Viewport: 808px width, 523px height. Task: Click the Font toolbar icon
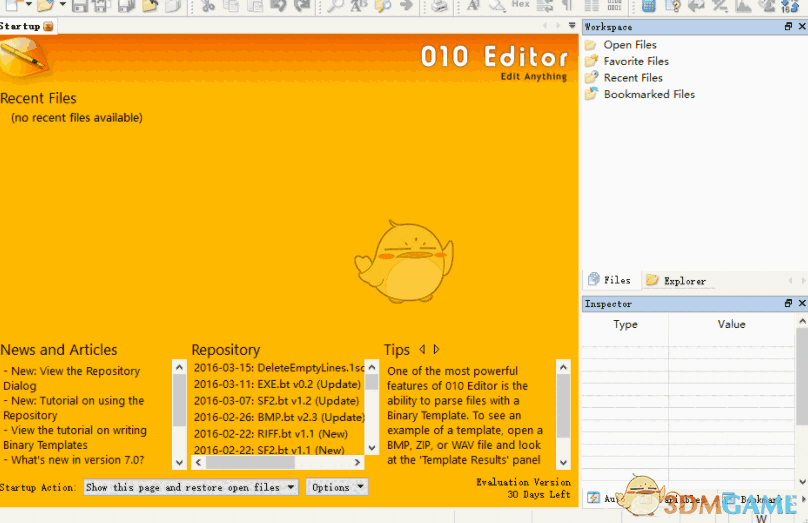pyautogui.click(x=473, y=5)
